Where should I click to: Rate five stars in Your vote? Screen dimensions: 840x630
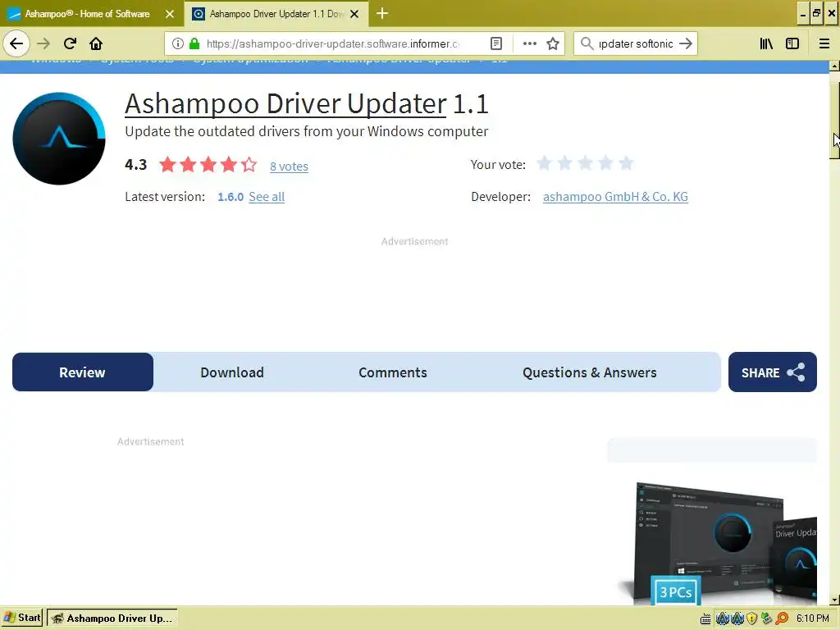tap(626, 163)
